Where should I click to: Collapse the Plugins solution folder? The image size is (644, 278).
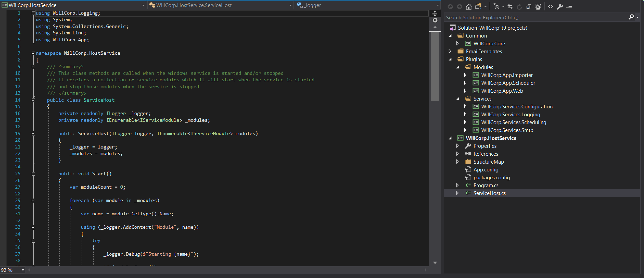click(450, 59)
